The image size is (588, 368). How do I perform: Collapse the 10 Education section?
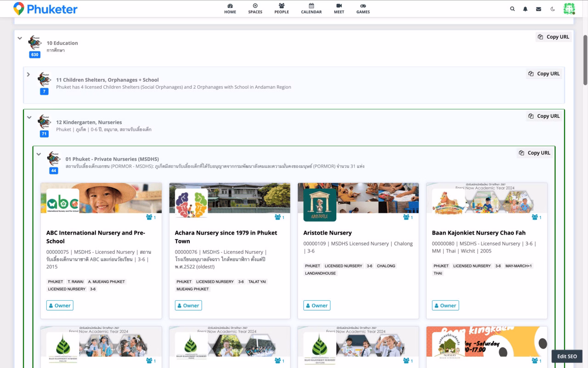[x=20, y=38]
